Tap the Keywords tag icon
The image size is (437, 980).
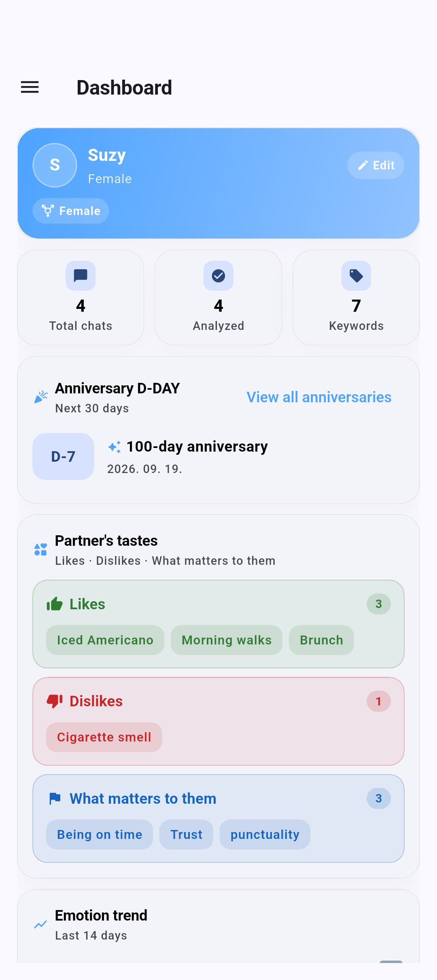[356, 276]
